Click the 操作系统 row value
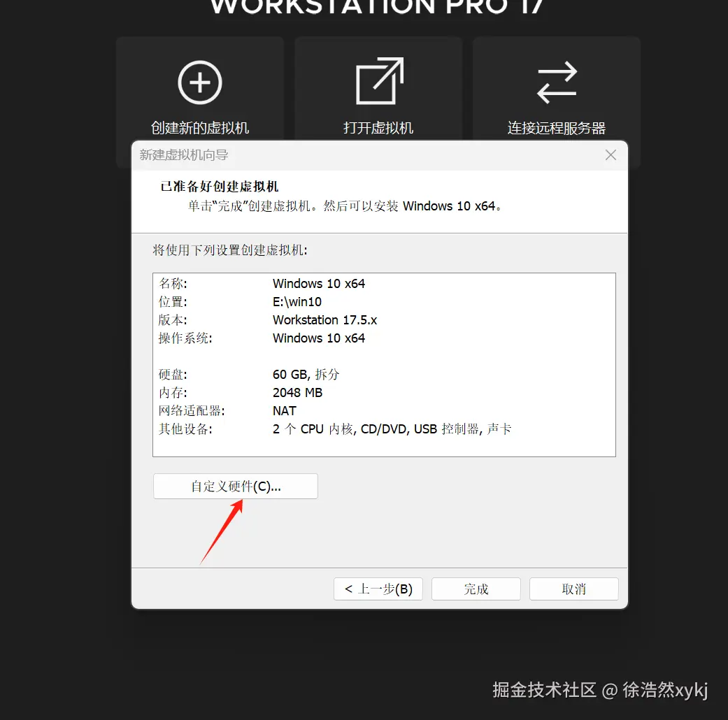The width and height of the screenshot is (728, 720). pyautogui.click(x=319, y=338)
